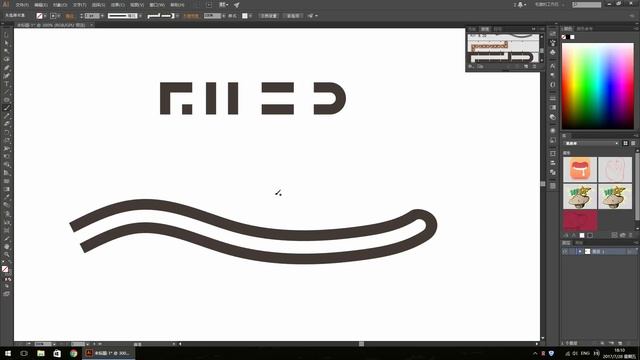640x360 pixels.
Task: Select the Direct Selection tool (white arrow)
Action: [6, 43]
